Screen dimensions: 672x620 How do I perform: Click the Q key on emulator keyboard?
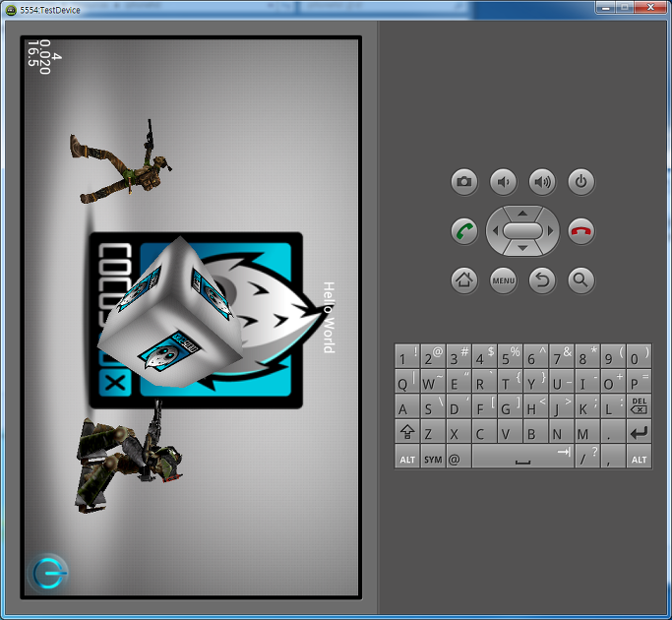tap(407, 381)
